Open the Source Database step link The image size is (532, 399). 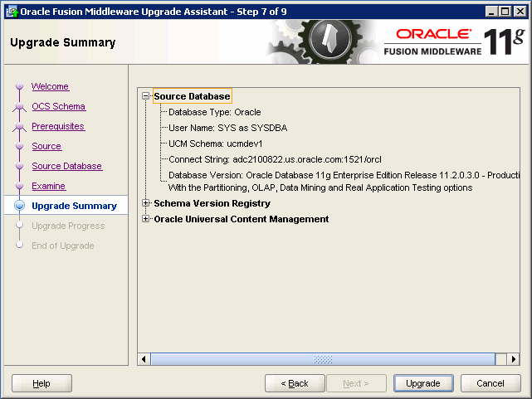67,166
